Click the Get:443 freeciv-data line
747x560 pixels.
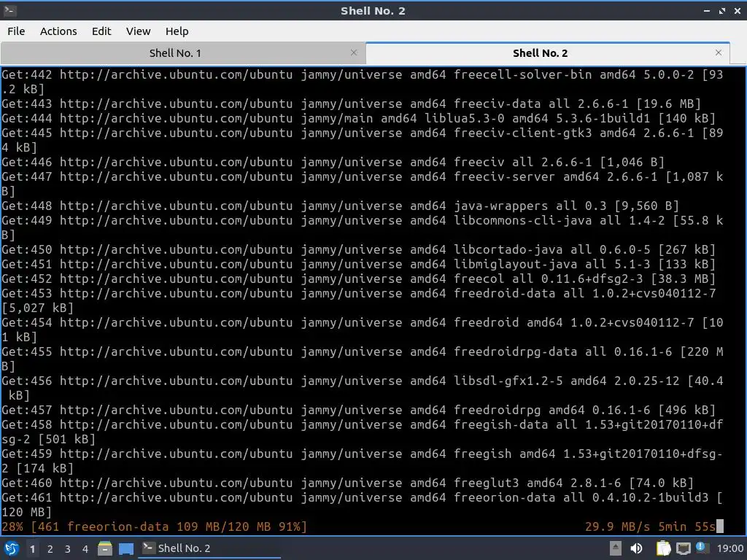click(351, 104)
